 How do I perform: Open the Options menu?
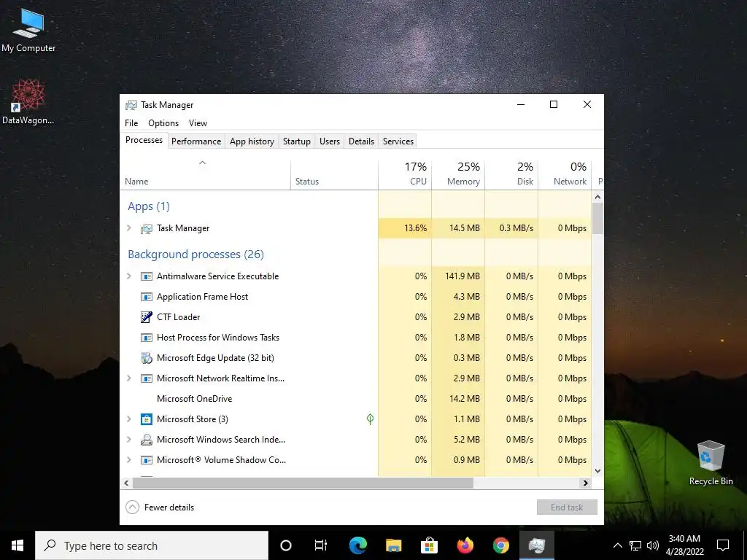point(163,123)
